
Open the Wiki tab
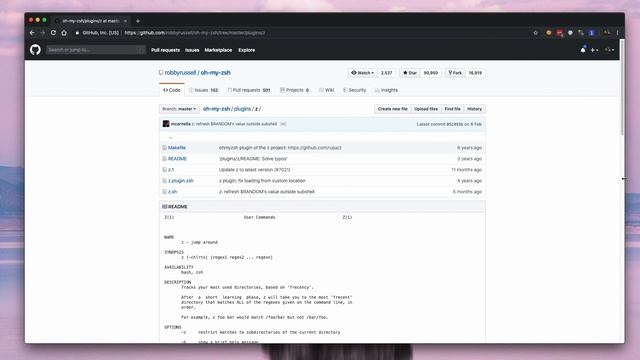(x=327, y=90)
